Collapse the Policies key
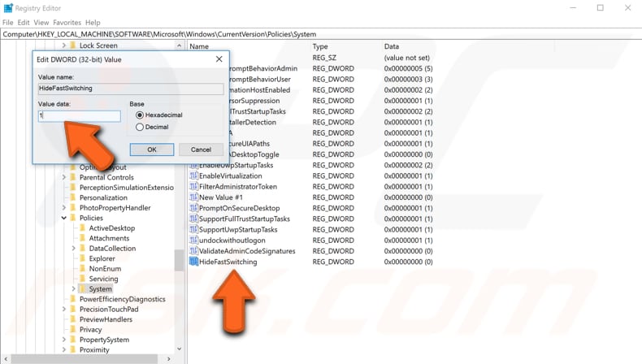This screenshot has width=642, height=364. pyautogui.click(x=64, y=218)
